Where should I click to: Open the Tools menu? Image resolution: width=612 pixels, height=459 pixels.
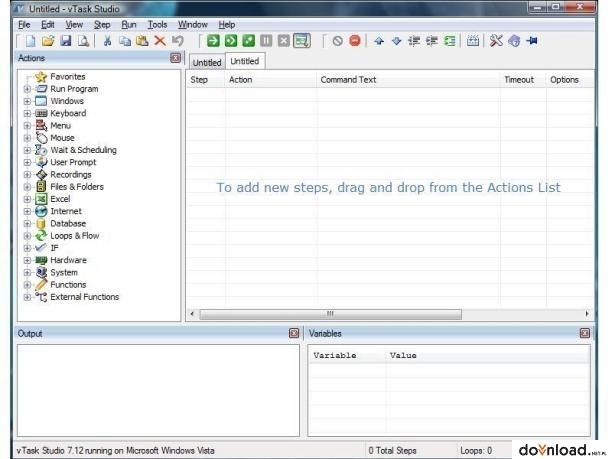tap(157, 25)
